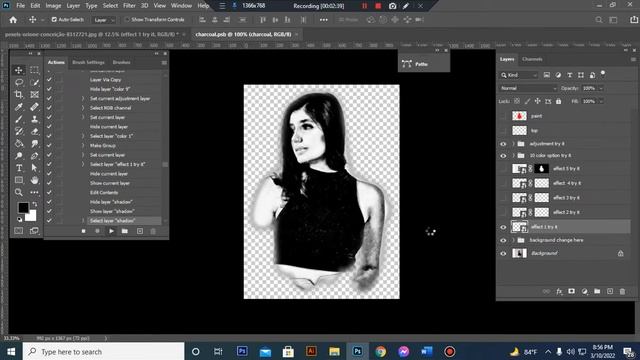
Task: Stop recording in Actions panel
Action: tap(83, 231)
